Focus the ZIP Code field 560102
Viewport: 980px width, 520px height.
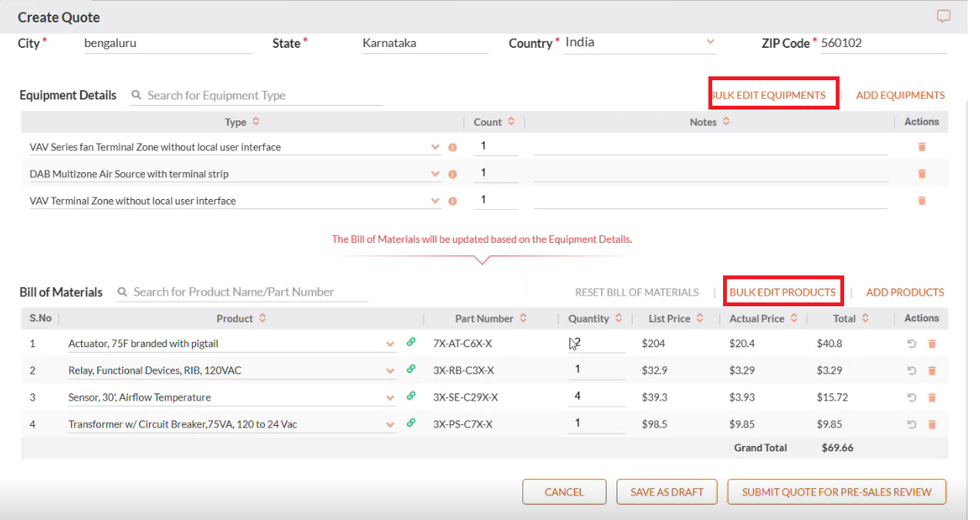883,43
